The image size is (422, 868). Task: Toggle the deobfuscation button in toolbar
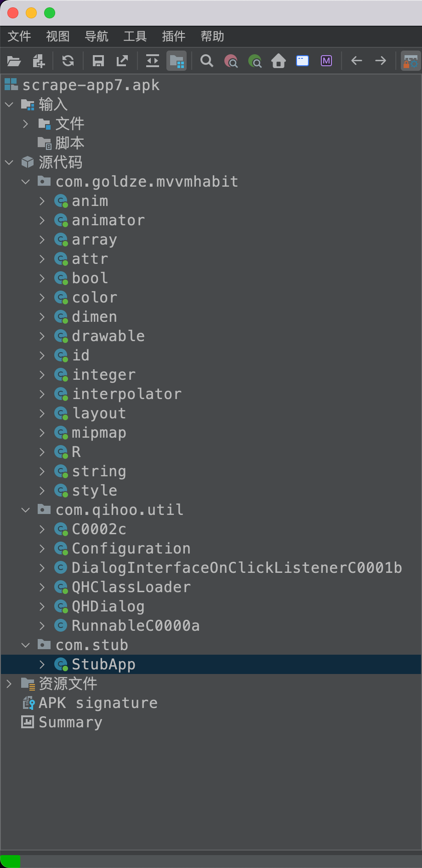point(411,61)
